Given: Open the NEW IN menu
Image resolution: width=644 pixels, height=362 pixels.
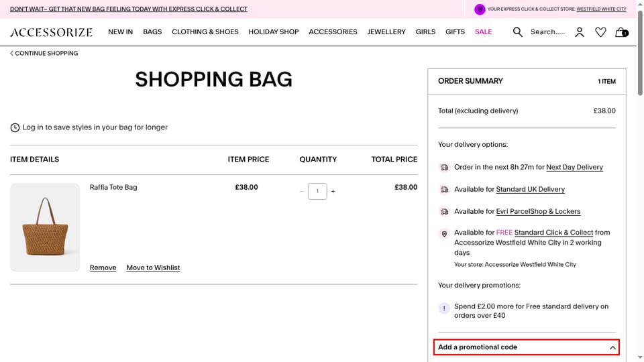Looking at the screenshot, I should click(120, 32).
